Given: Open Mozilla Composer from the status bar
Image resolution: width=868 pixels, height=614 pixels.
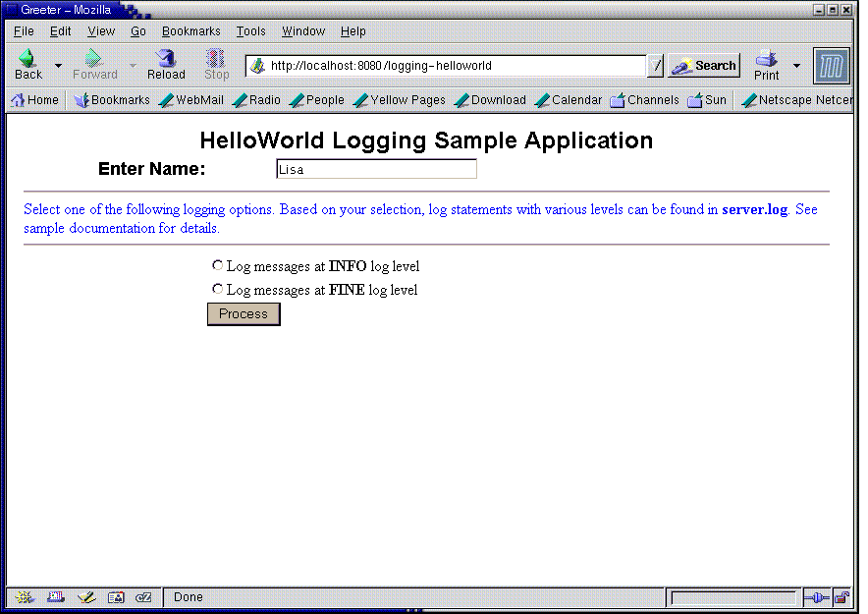Looking at the screenshot, I should point(85,597).
